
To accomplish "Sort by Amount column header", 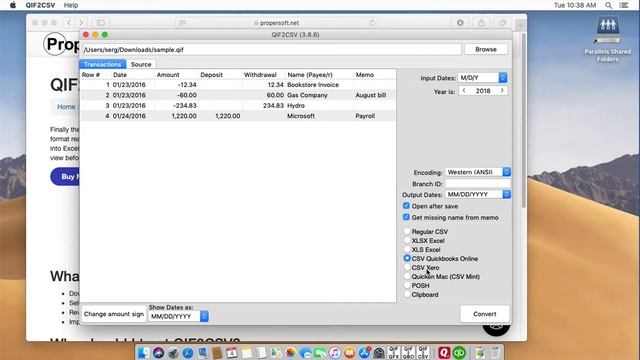I will (177, 75).
